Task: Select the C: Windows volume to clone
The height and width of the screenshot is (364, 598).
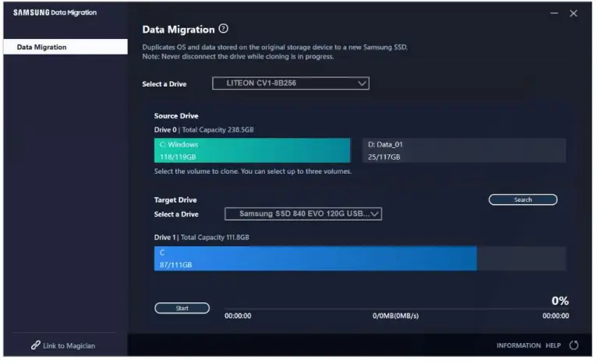Action: [x=252, y=150]
